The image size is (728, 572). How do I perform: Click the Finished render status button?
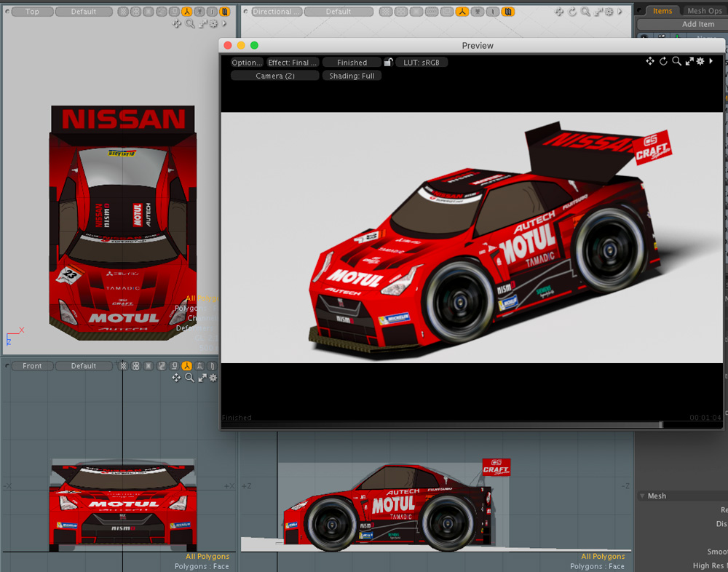tap(352, 62)
